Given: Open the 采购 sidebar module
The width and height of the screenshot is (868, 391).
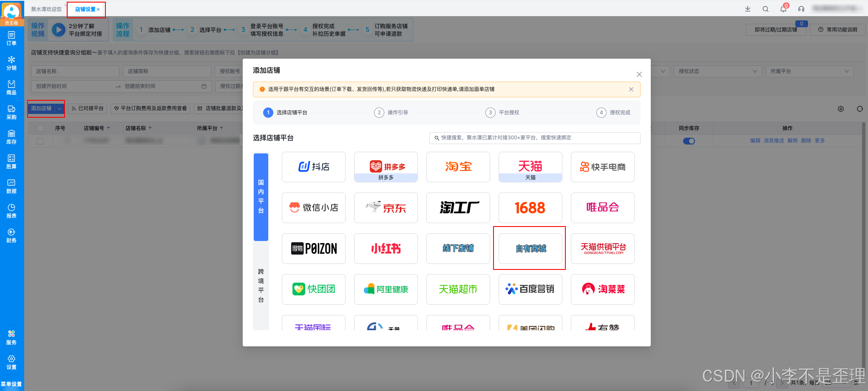Looking at the screenshot, I should (11, 112).
